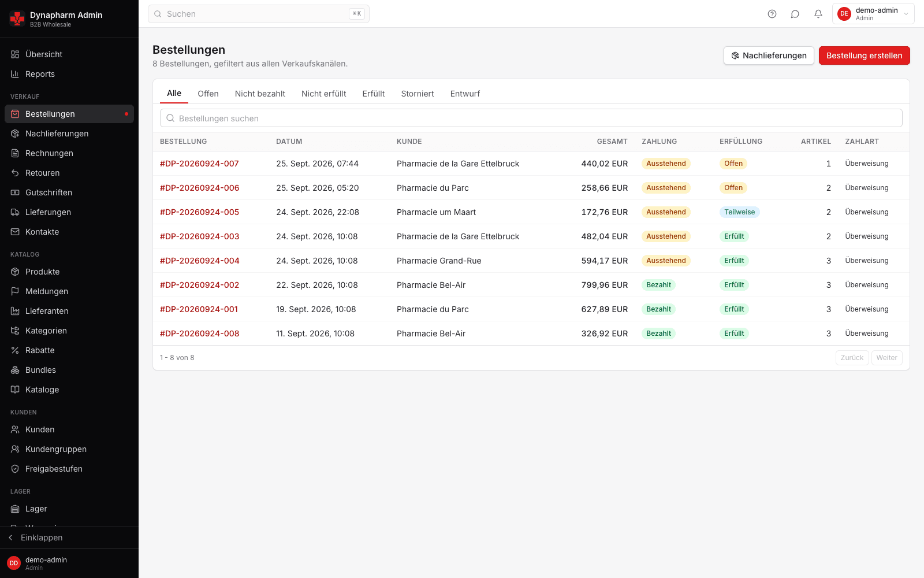
Task: Switch to the Nicht bezahlt tab
Action: point(260,94)
